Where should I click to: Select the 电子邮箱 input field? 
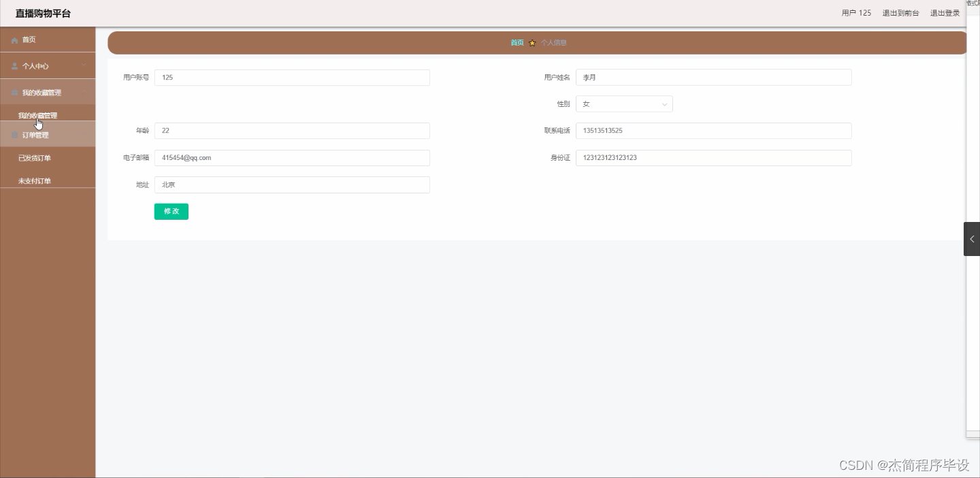291,157
